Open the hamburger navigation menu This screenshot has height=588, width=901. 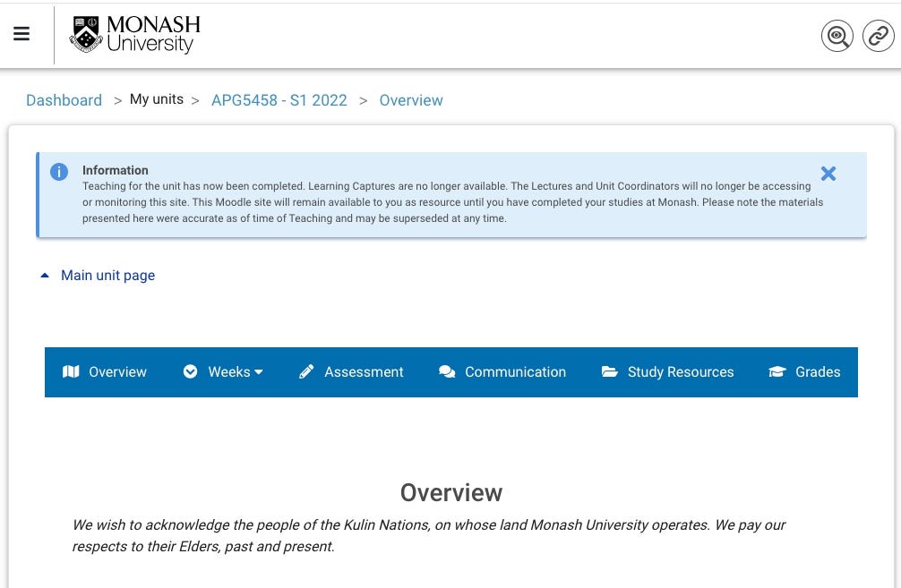[21, 34]
